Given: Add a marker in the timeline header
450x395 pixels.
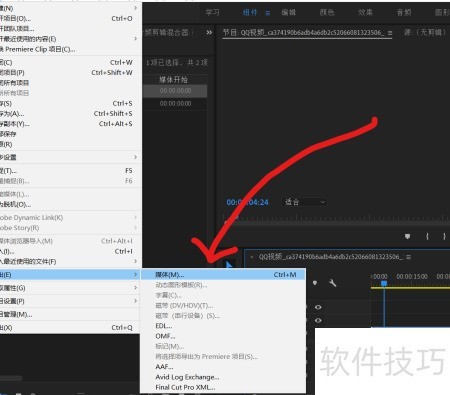Looking at the screenshot, I should (x=315, y=283).
